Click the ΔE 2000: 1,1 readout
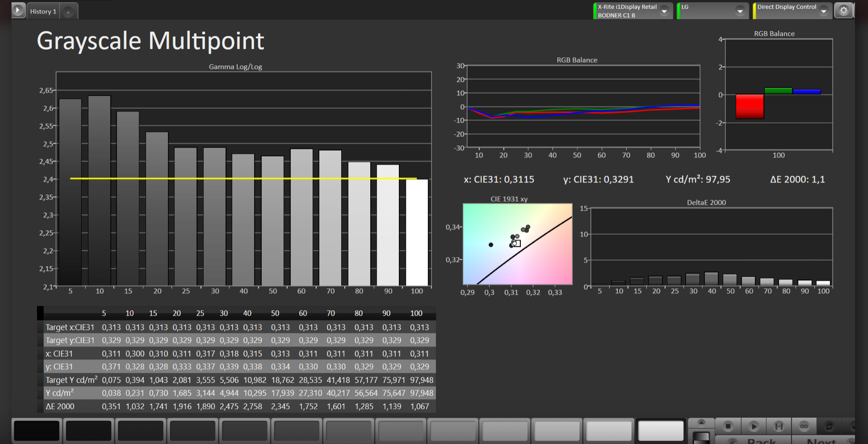 coord(797,179)
